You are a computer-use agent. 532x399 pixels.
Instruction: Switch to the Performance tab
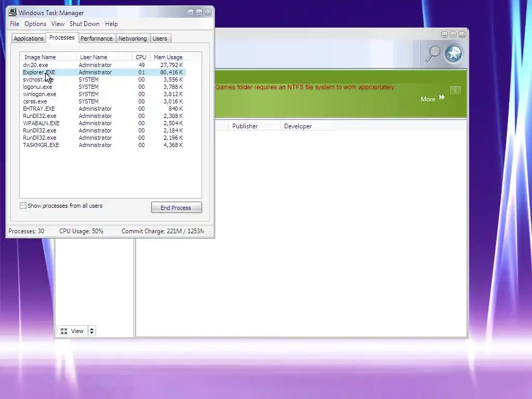tap(96, 38)
